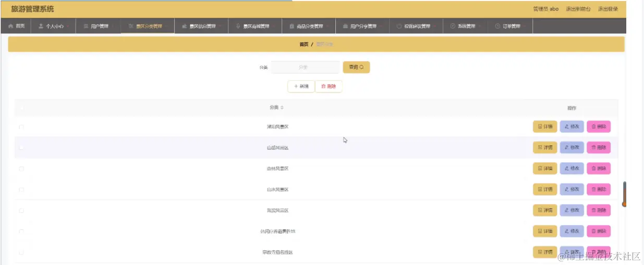Select the 宗教寺庙名胜区 category cell
The image size is (644, 265).
click(x=277, y=252)
